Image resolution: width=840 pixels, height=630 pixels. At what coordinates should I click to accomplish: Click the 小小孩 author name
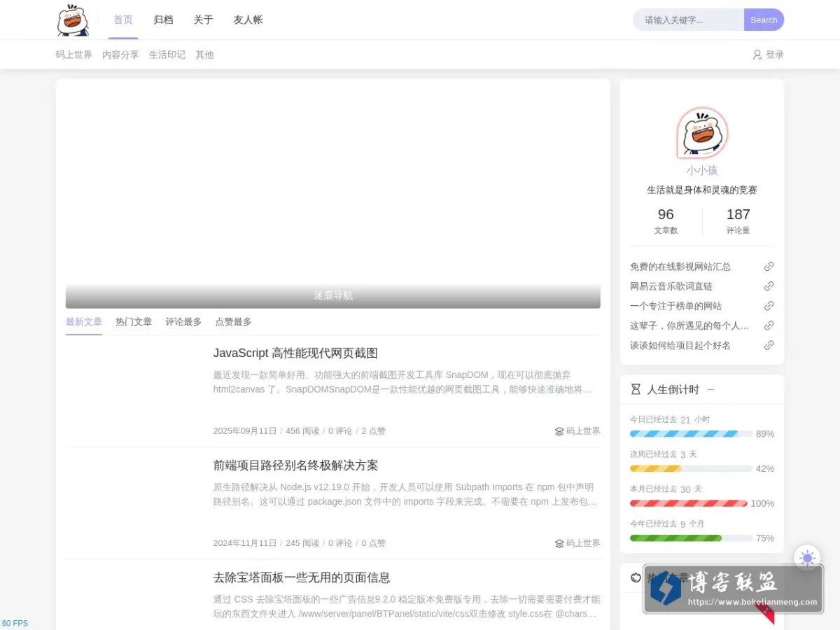[702, 170]
